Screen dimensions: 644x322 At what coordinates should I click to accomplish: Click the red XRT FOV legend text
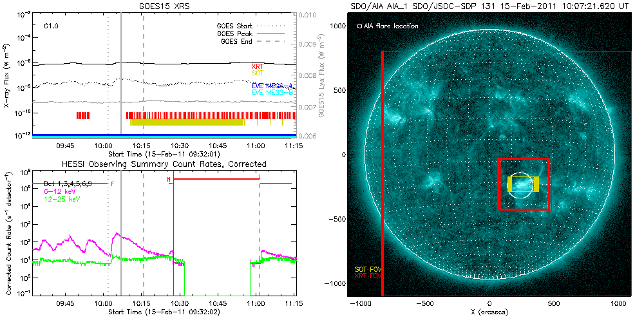(365, 276)
